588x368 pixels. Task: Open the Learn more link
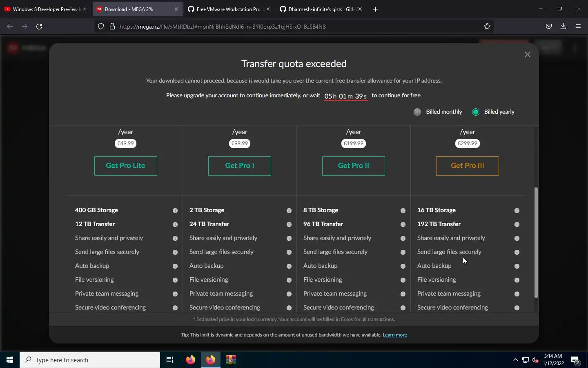395,335
